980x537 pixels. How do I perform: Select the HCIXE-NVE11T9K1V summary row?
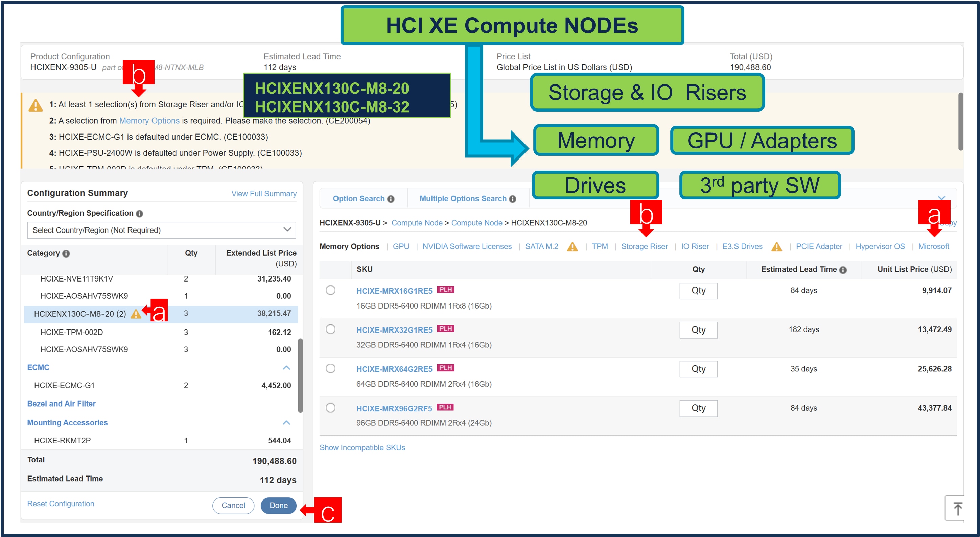pyautogui.click(x=161, y=279)
